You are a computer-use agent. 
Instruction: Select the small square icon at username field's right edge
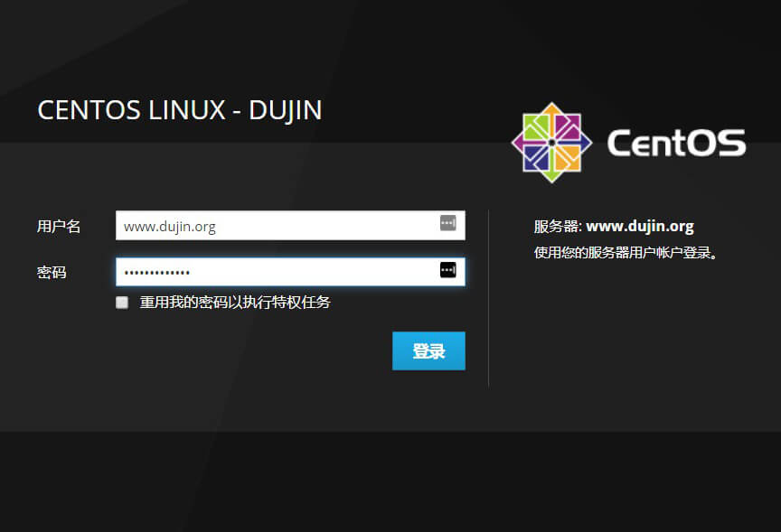(447, 223)
